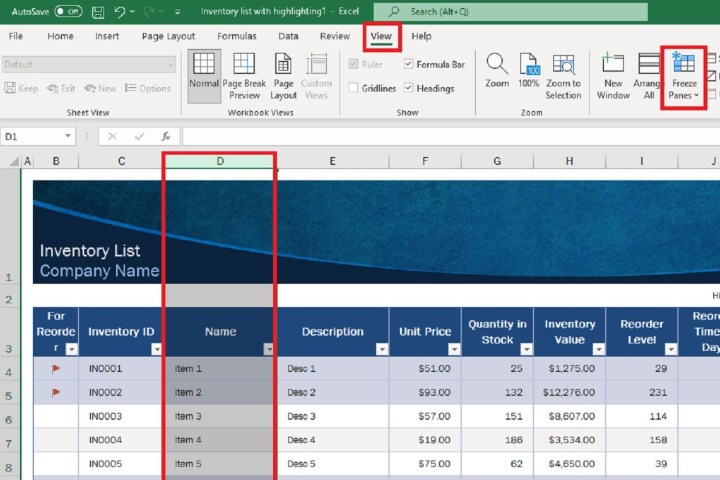The image size is (720, 480).
Task: Switch to the Formulas tab
Action: [237, 36]
